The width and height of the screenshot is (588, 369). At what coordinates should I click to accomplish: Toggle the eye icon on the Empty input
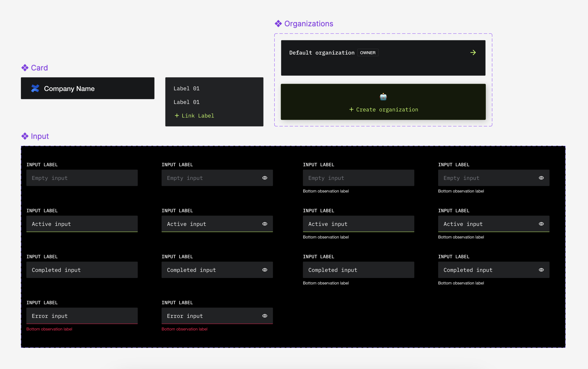(265, 178)
